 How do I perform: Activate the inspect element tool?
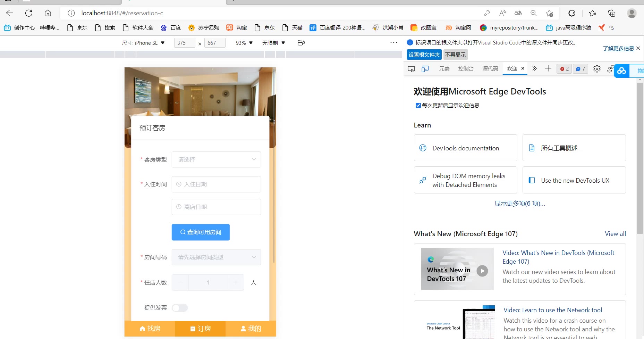click(x=411, y=69)
